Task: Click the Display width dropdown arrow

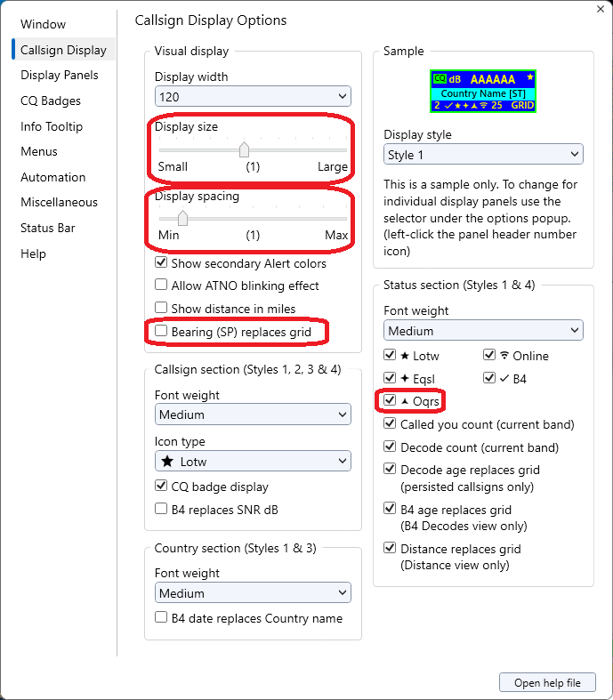Action: [343, 96]
